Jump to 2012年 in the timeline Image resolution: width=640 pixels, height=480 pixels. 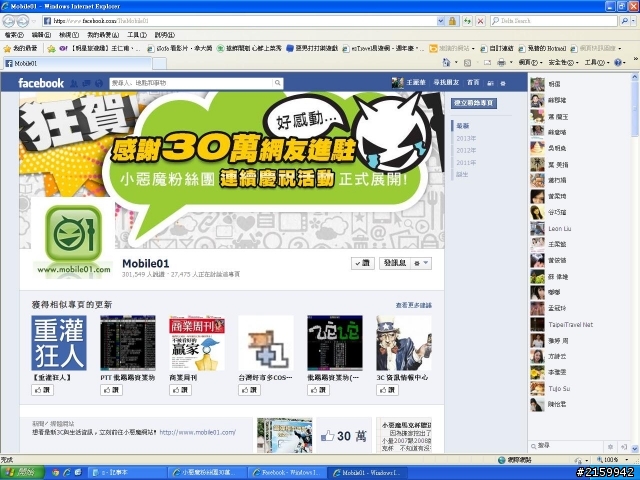coord(466,150)
